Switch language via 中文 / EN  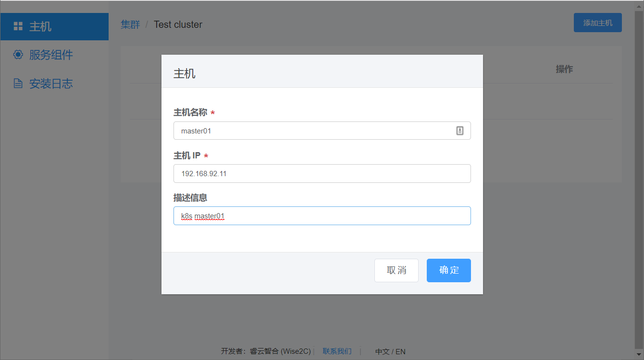390,351
